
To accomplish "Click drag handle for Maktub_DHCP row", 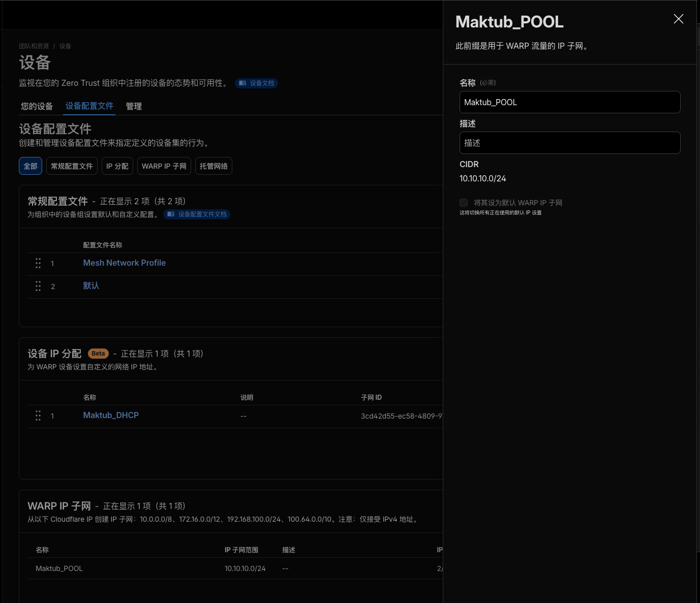I will tap(38, 416).
